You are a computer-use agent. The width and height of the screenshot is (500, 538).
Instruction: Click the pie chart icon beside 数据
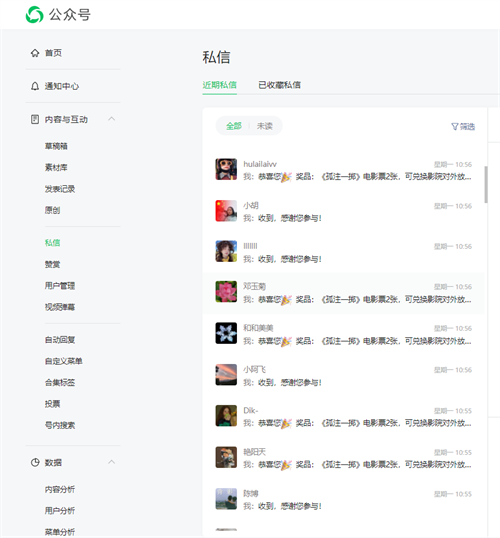click(x=35, y=463)
